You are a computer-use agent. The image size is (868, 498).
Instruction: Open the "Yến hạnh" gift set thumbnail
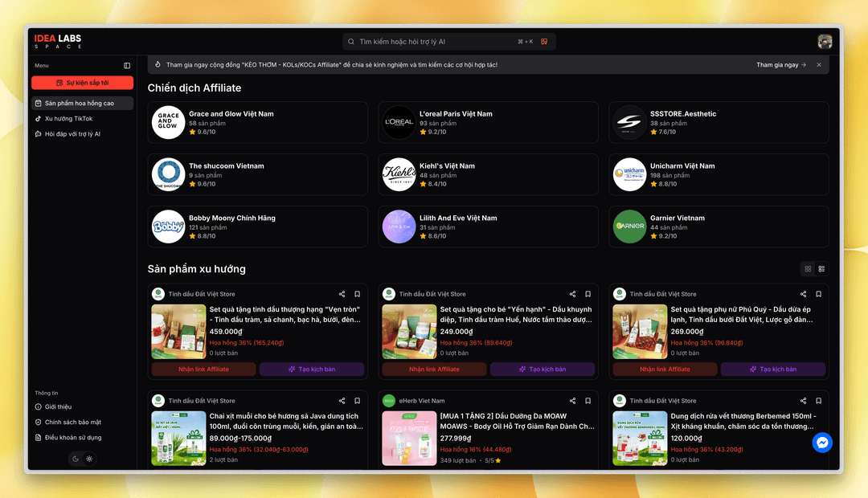click(410, 332)
